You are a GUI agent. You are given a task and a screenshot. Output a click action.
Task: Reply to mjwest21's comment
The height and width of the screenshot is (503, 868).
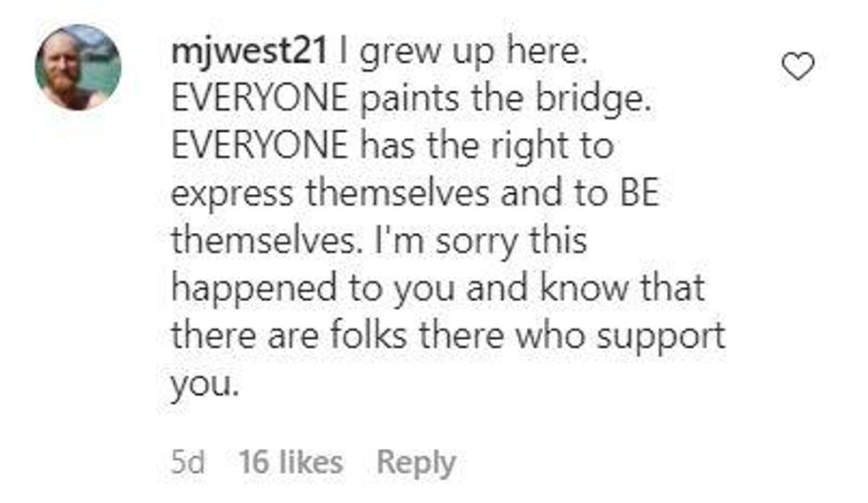pos(415,462)
